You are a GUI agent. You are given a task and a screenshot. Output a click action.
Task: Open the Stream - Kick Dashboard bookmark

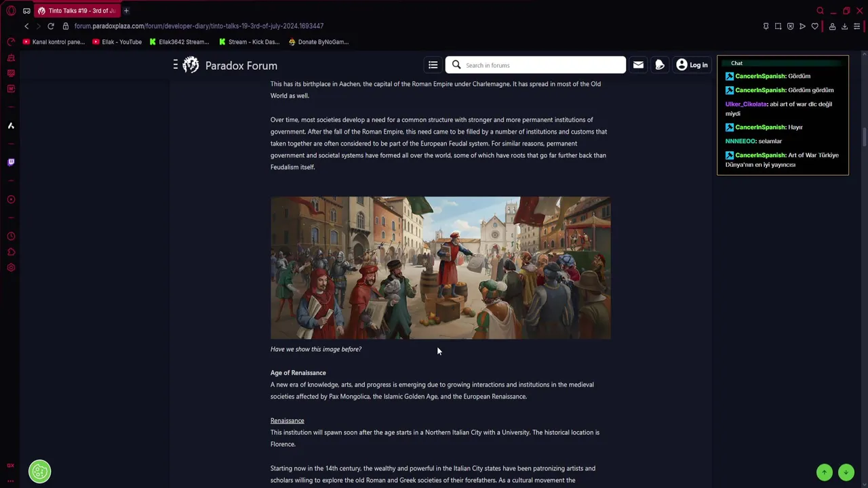pyautogui.click(x=249, y=42)
